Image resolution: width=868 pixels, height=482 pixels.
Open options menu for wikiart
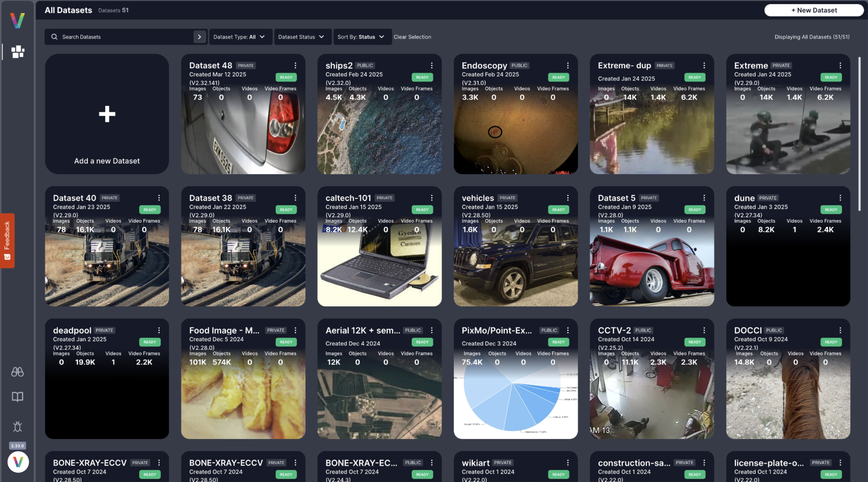[568, 463]
